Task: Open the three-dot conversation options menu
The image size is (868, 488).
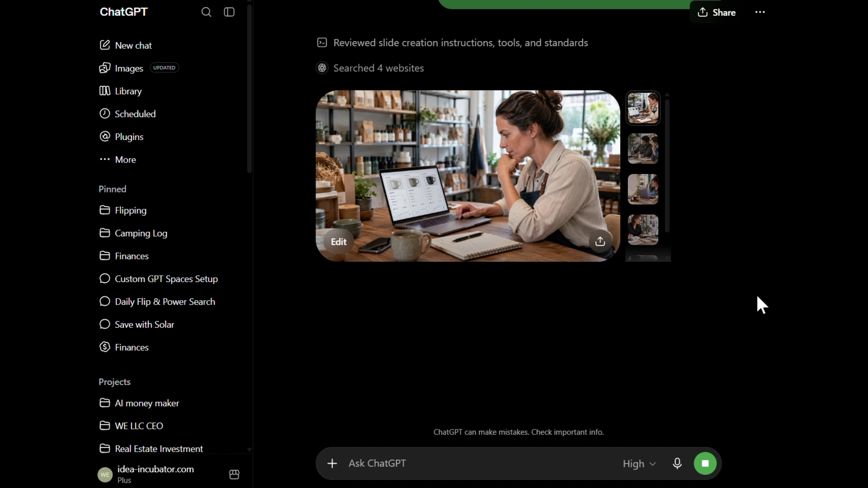Action: point(760,12)
